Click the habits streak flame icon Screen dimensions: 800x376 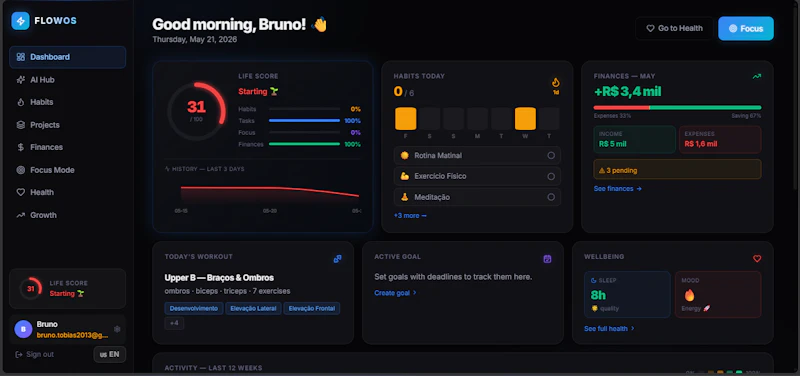pyautogui.click(x=556, y=83)
